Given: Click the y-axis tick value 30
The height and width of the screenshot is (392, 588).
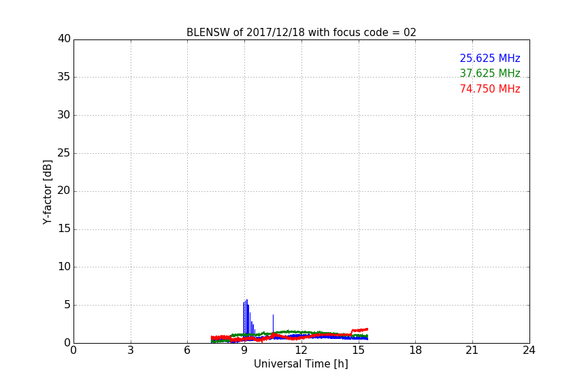Looking at the screenshot, I should [64, 115].
